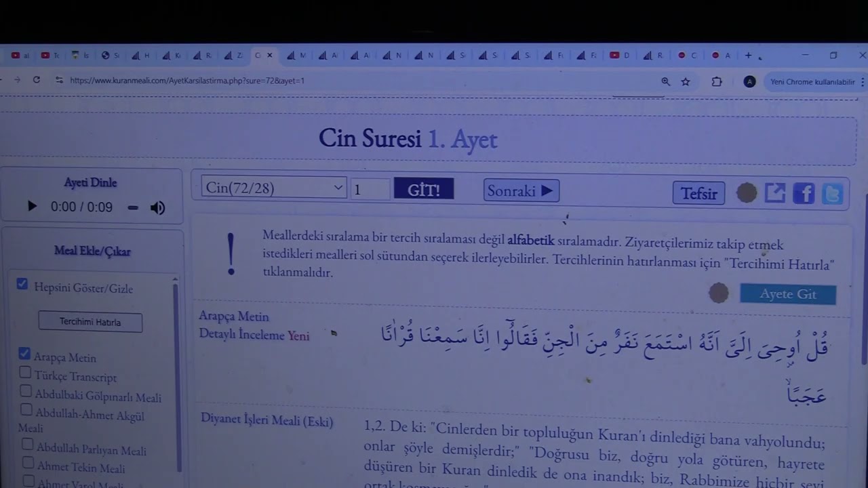
Task: Open the Tefsir button
Action: (x=698, y=193)
